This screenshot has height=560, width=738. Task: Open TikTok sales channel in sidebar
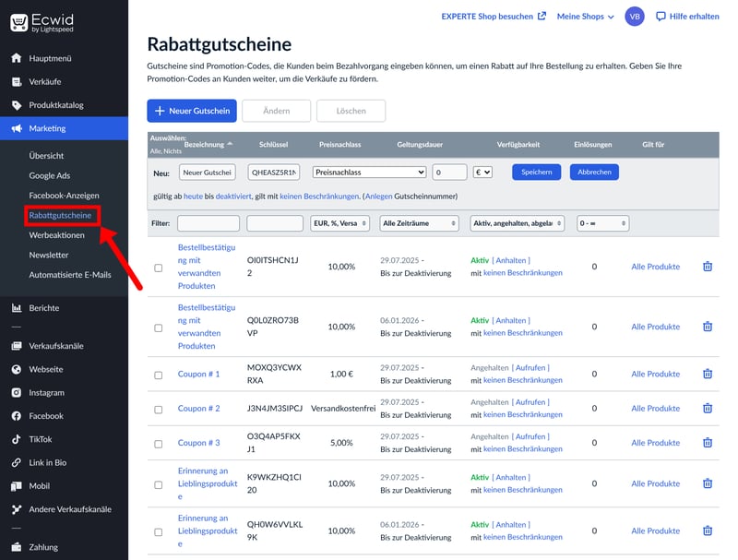(x=40, y=439)
